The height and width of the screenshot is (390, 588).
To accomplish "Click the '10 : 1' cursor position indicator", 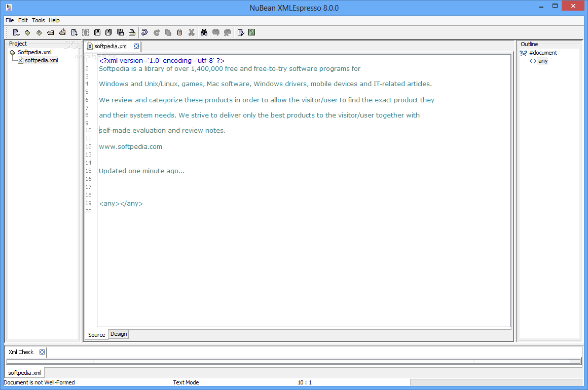I will pyautogui.click(x=305, y=382).
